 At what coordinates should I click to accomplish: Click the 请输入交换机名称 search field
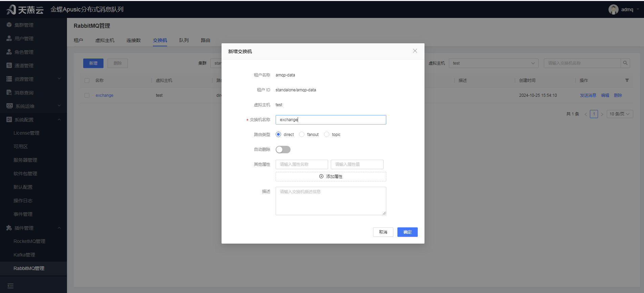pos(582,63)
